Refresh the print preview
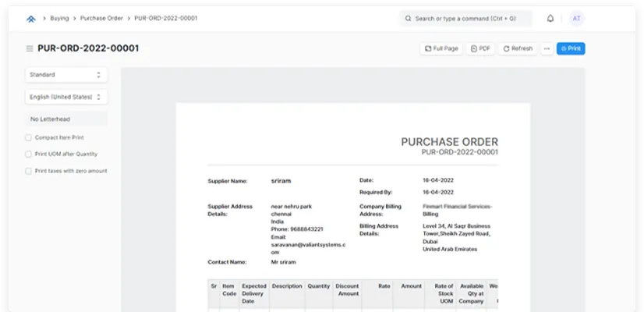Viewport: 644px width, 312px height. click(x=518, y=48)
